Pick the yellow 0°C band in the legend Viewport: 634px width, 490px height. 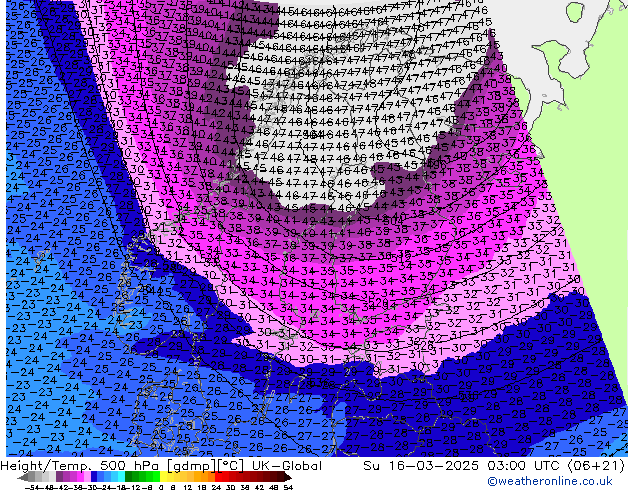point(163,477)
